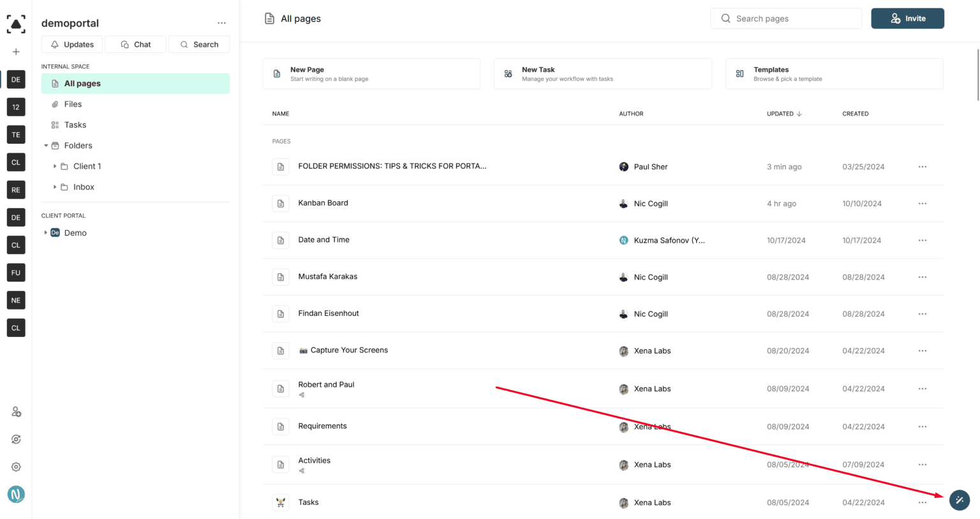
Task: Click the Search pages input field
Action: point(785,18)
